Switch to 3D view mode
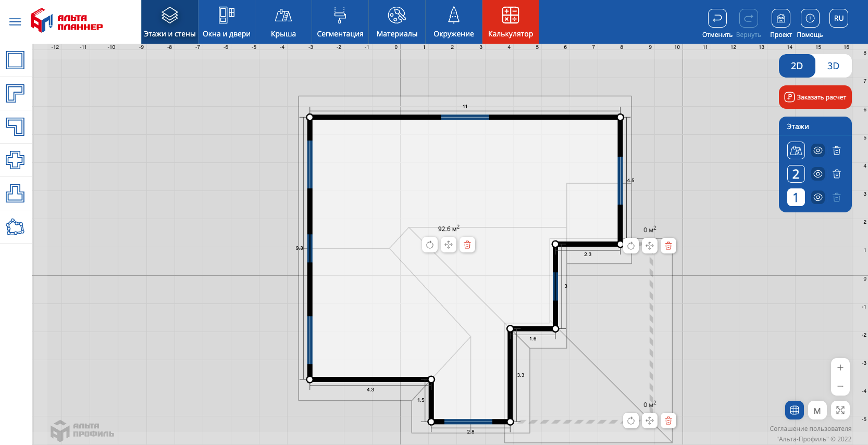868x445 pixels. click(833, 66)
